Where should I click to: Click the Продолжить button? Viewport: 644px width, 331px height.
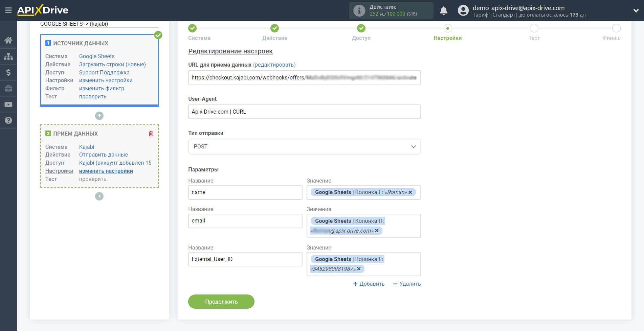[221, 302]
